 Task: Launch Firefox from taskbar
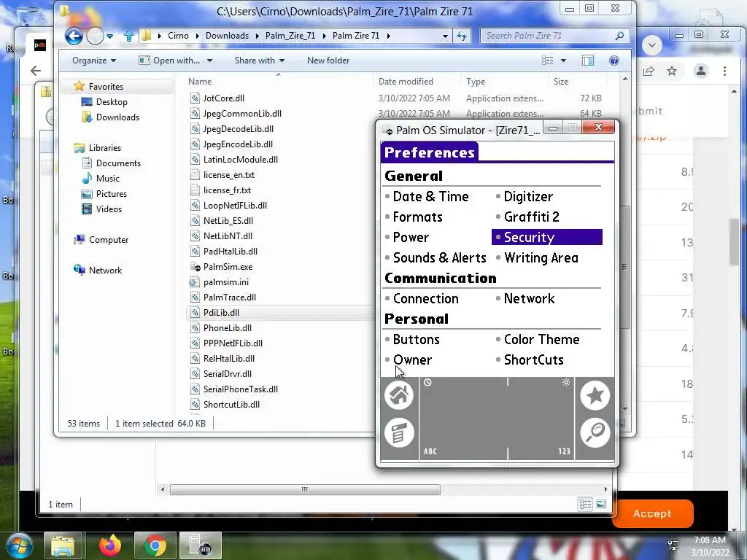pos(109,545)
